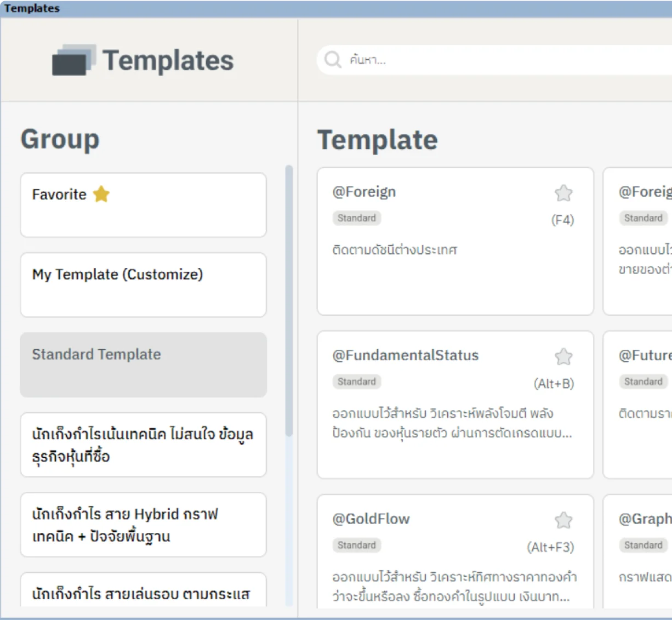Select group นักเก็งกำไร สาย Hybrid กราฟ
672x620 pixels.
pyautogui.click(x=143, y=525)
